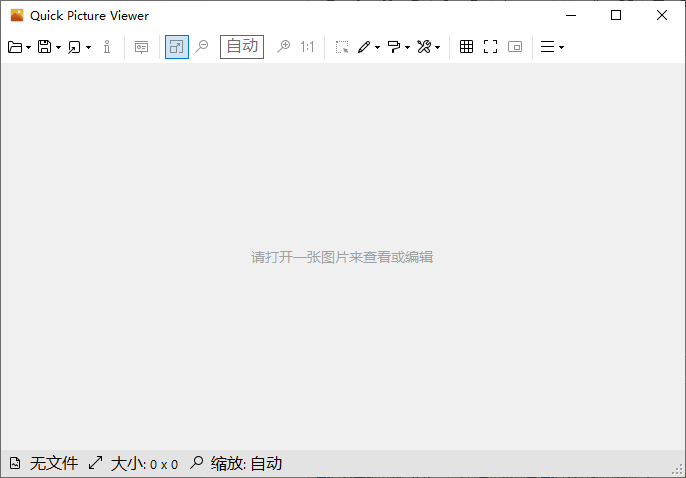The height and width of the screenshot is (478, 686).
Task: Click the file icon in status bar
Action: [15, 463]
